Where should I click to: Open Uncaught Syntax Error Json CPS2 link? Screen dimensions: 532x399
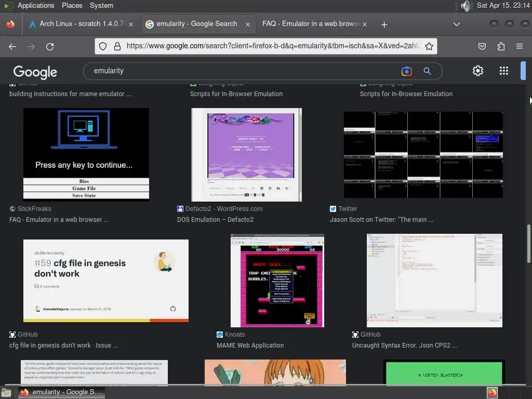tap(404, 345)
